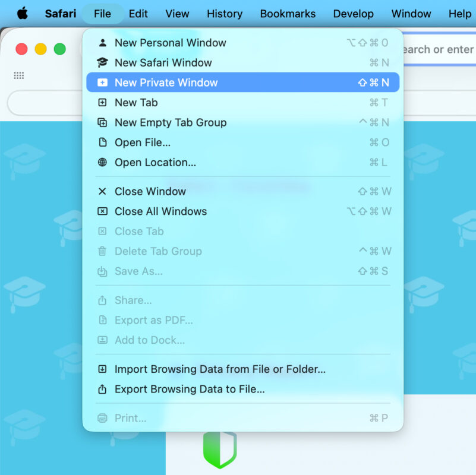Select Close All Windows

pyautogui.click(x=243, y=211)
